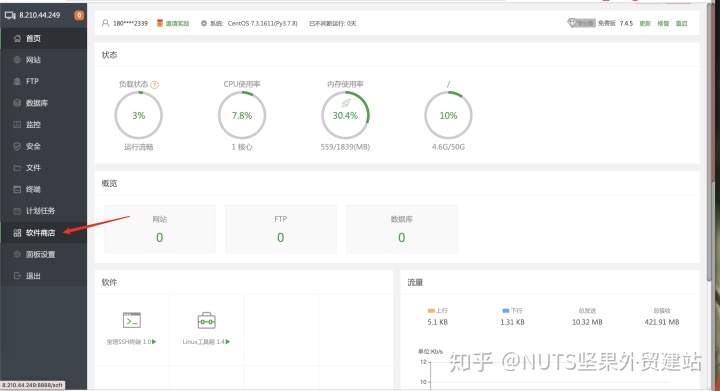
Task: Open 文件 file manager
Action: (x=43, y=168)
